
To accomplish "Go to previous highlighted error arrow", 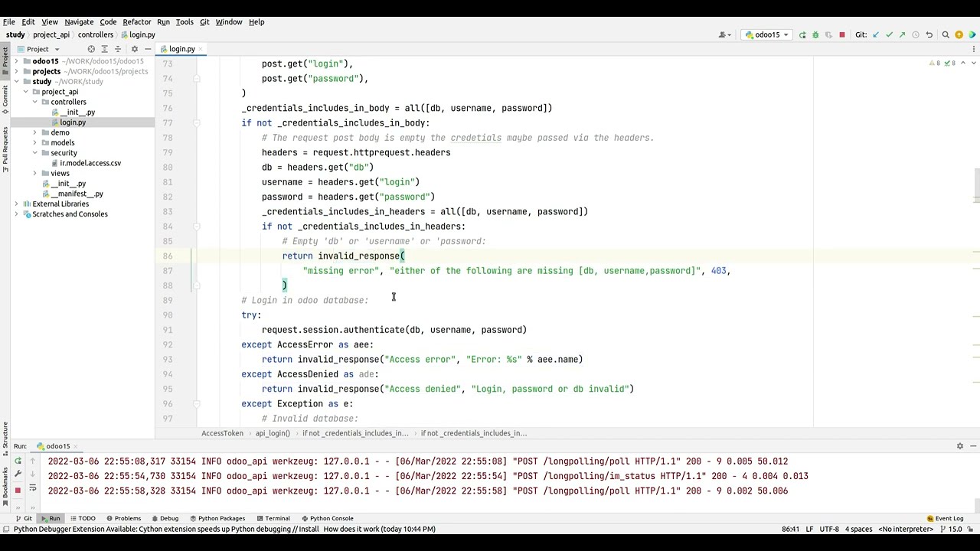I will point(963,63).
